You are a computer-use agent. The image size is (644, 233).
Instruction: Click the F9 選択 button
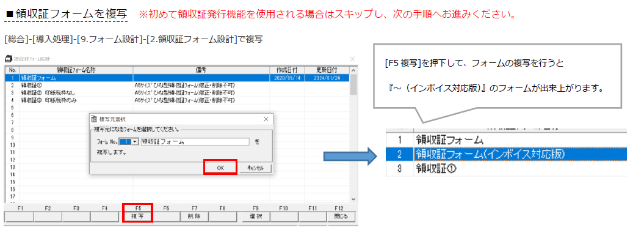(256, 216)
